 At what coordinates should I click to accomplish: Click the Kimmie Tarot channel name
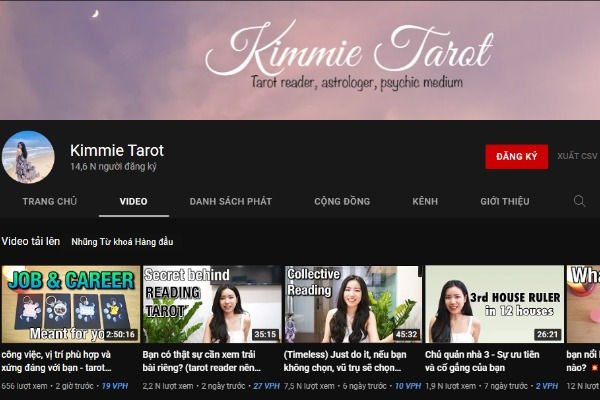point(117,150)
